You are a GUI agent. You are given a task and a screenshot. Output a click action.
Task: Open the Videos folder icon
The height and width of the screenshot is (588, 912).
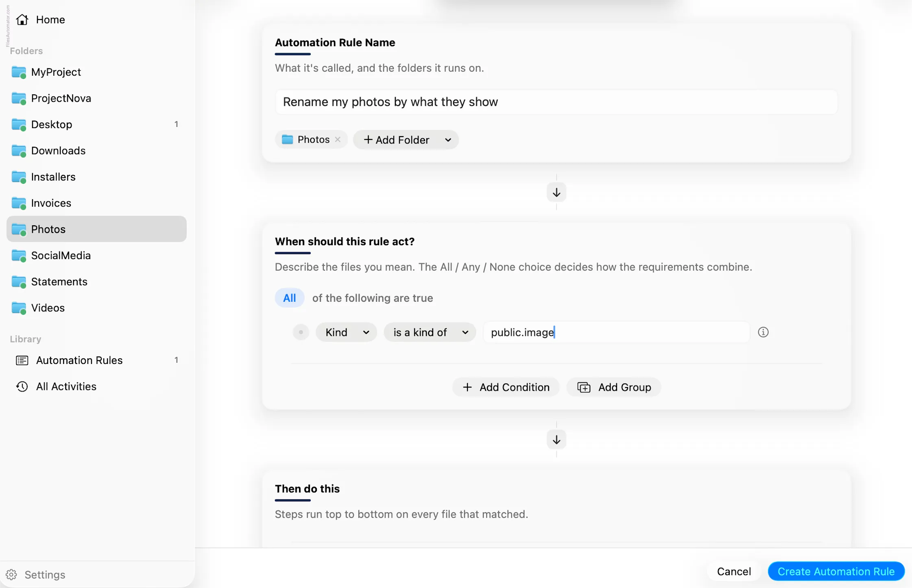(x=19, y=308)
